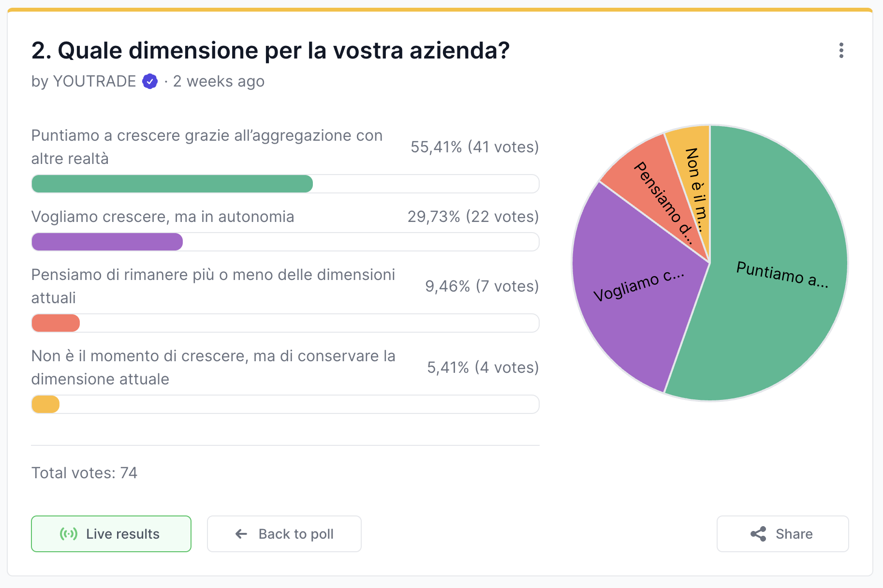The image size is (883, 588).
Task: Click the 55,41% (41 votes) result label
Action: pyautogui.click(x=474, y=147)
